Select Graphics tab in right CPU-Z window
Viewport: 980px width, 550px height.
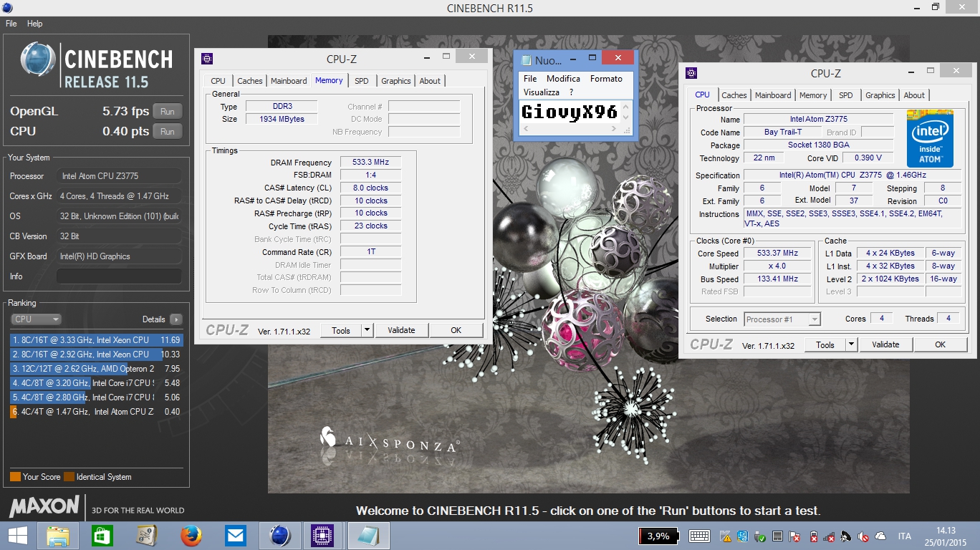coord(880,95)
